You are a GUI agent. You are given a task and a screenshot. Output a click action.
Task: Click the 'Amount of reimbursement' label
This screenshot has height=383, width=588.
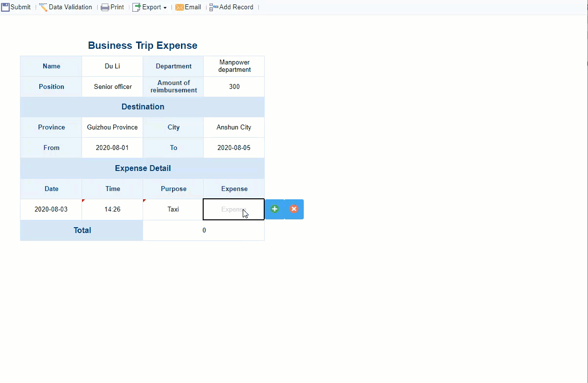click(x=173, y=86)
